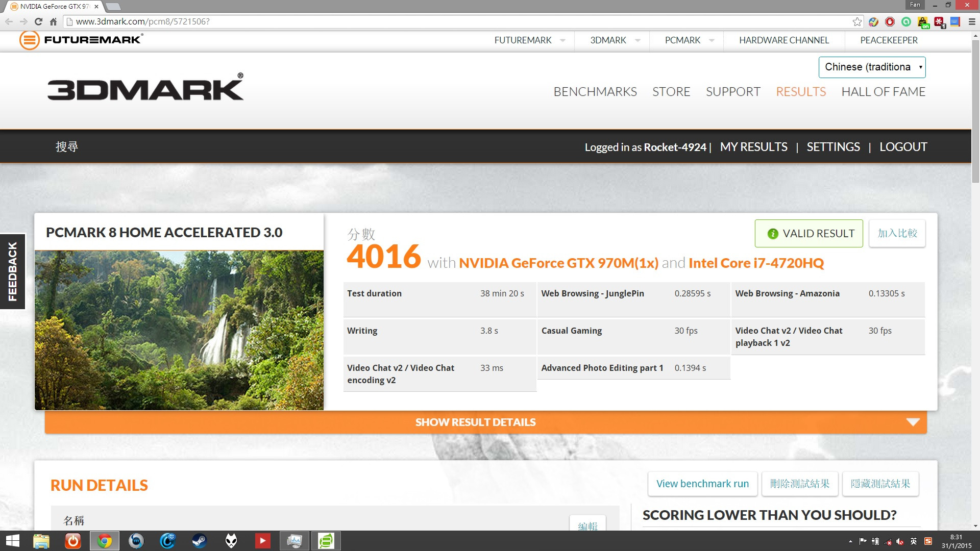Image resolution: width=980 pixels, height=551 pixels.
Task: Go to the SUPPORT menu item
Action: tap(733, 92)
